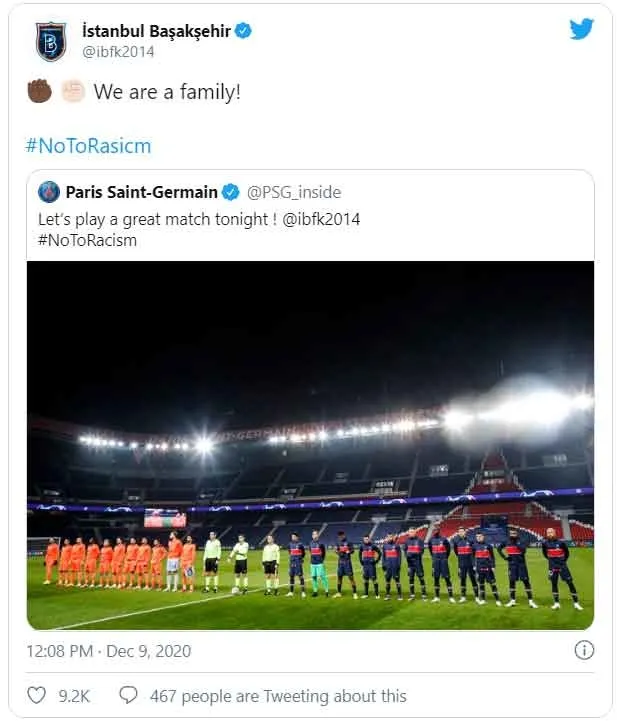Open the #NoToRacism hashtag in quoted tweet

pyautogui.click(x=87, y=240)
